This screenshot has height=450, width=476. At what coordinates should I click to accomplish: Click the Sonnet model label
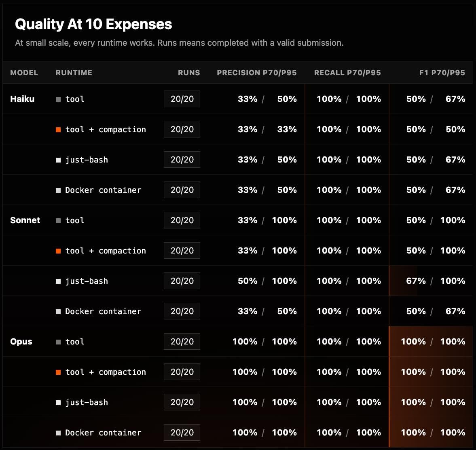coord(25,220)
